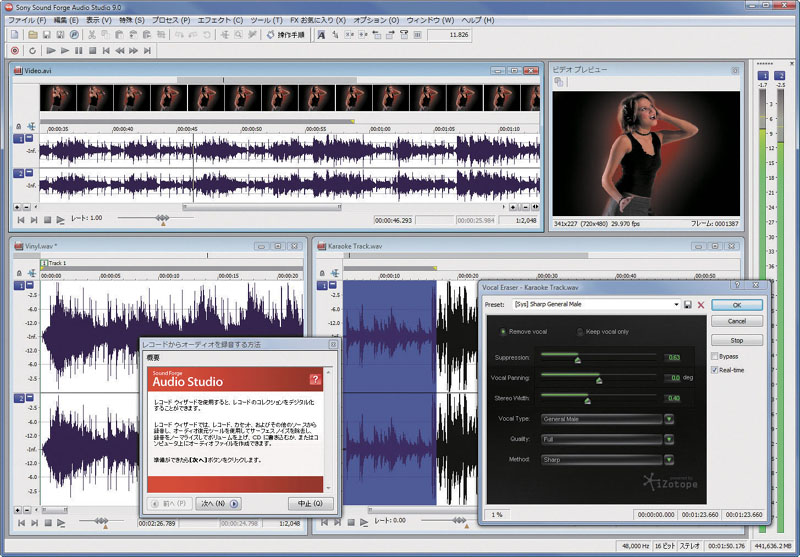800x557 pixels.
Task: Save the Vocal Eraser preset with the disk icon
Action: point(688,304)
